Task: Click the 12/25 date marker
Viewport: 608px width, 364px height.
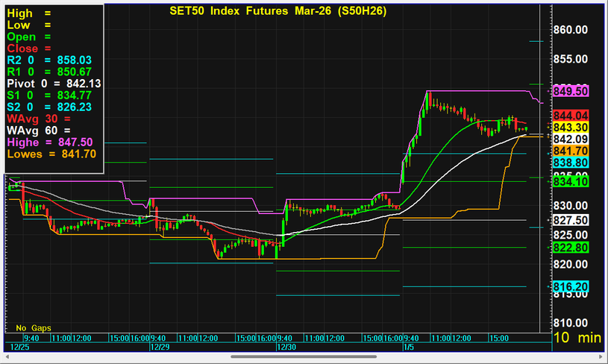Action: [19, 346]
